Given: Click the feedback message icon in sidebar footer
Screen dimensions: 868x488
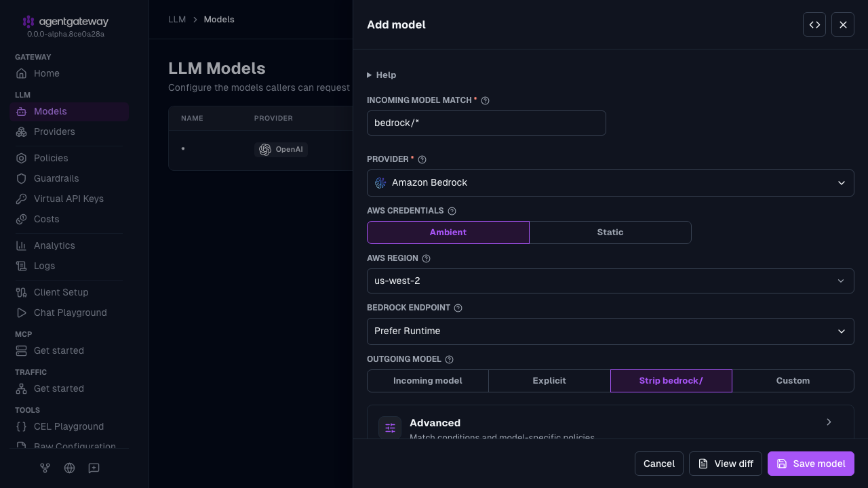Looking at the screenshot, I should pyautogui.click(x=94, y=468).
